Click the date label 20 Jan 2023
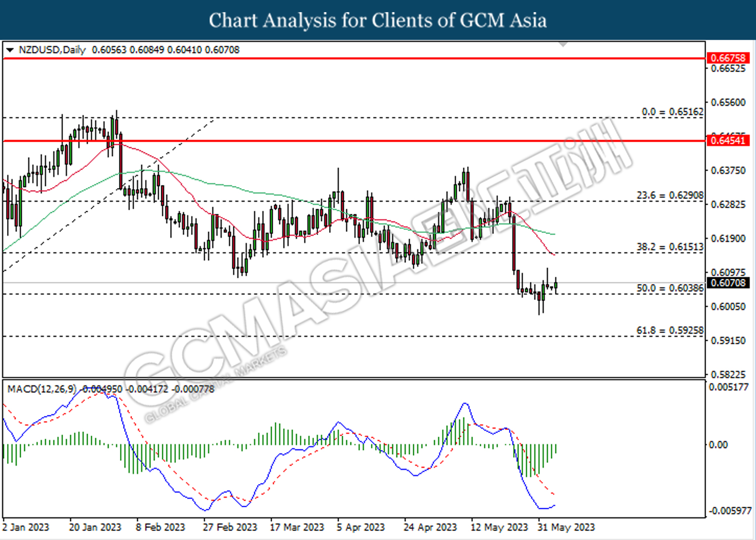The width and height of the screenshot is (756, 540). (95, 527)
